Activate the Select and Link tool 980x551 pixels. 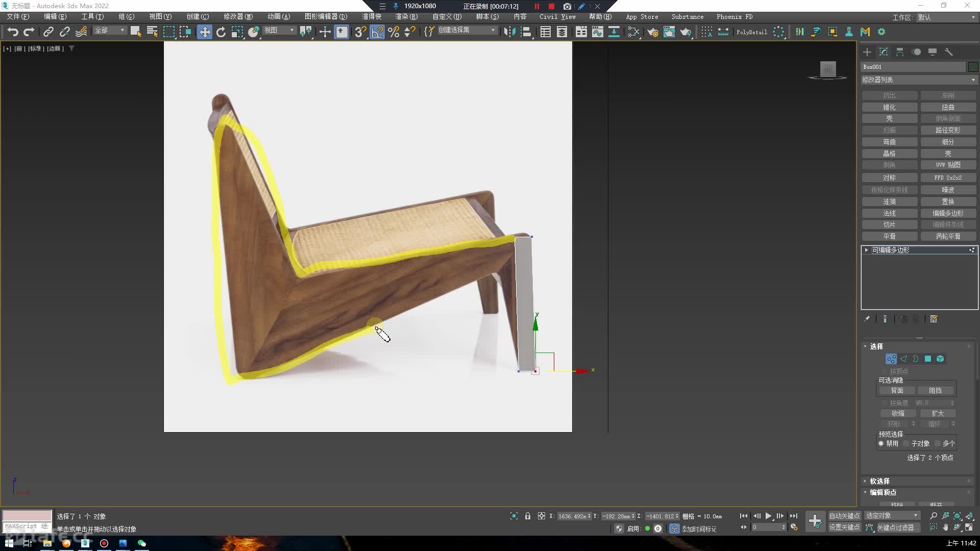[x=48, y=32]
